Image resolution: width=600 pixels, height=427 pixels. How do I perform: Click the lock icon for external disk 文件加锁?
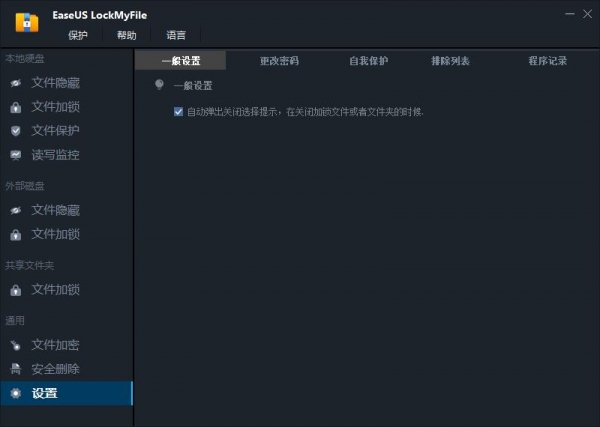(16, 235)
